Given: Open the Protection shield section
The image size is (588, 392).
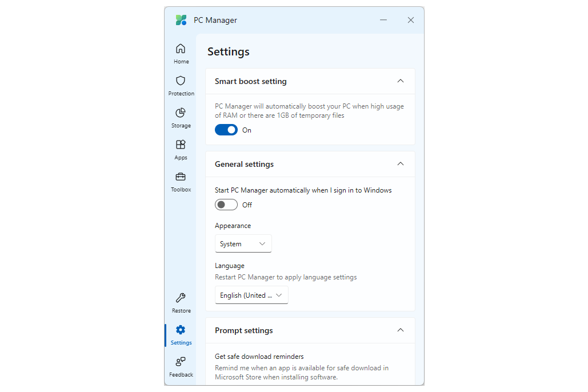Looking at the screenshot, I should (181, 86).
